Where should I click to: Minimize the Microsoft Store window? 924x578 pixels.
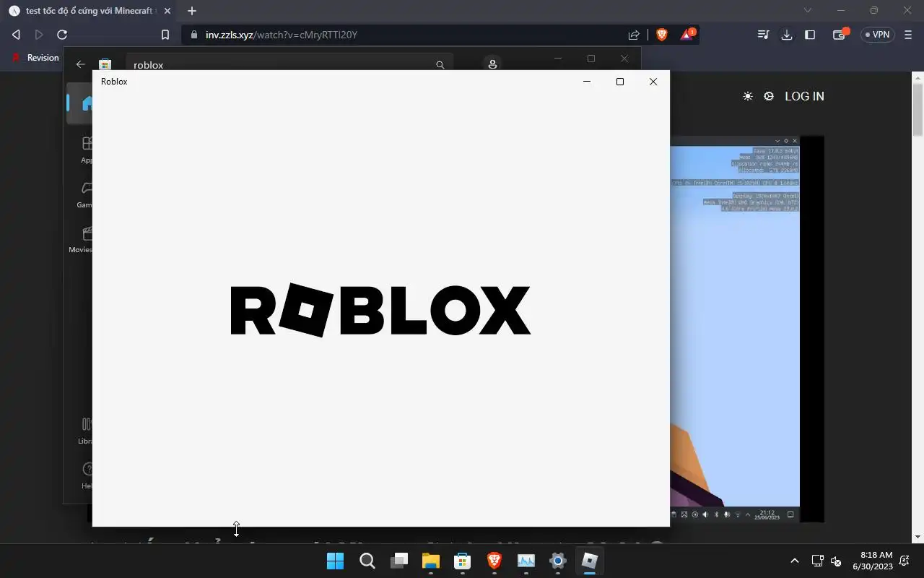tap(558, 58)
